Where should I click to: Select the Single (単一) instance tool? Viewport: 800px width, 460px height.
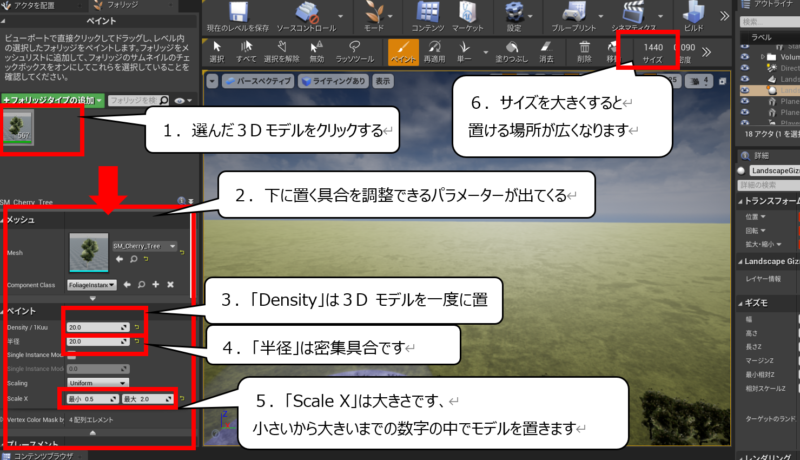coord(464,52)
